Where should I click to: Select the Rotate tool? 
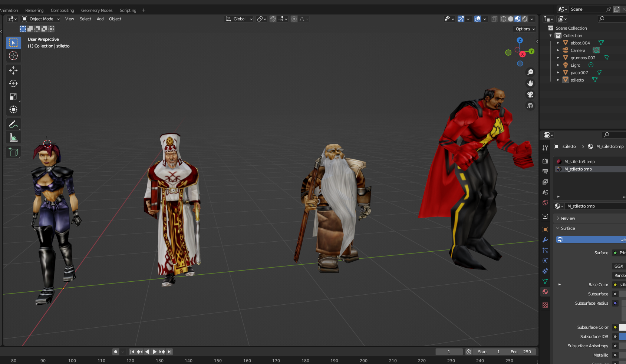pyautogui.click(x=13, y=83)
